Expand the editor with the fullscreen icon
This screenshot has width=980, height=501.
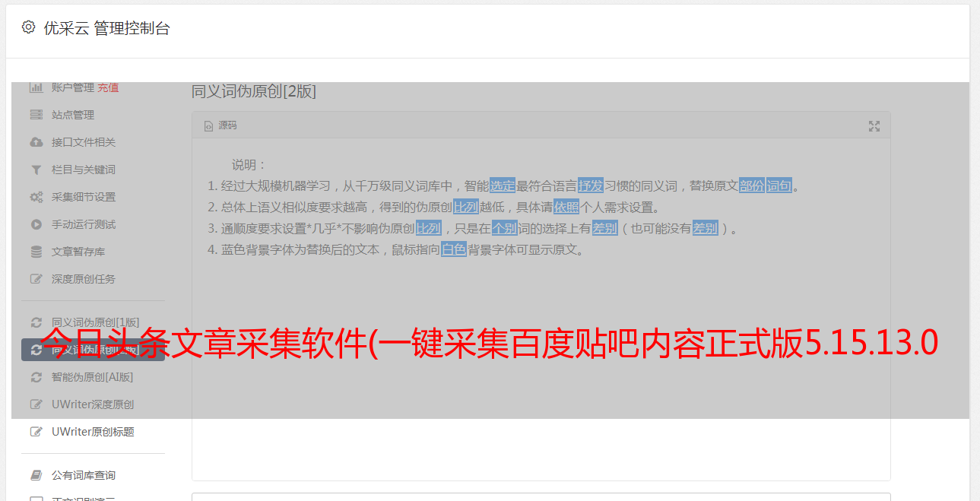coord(874,126)
